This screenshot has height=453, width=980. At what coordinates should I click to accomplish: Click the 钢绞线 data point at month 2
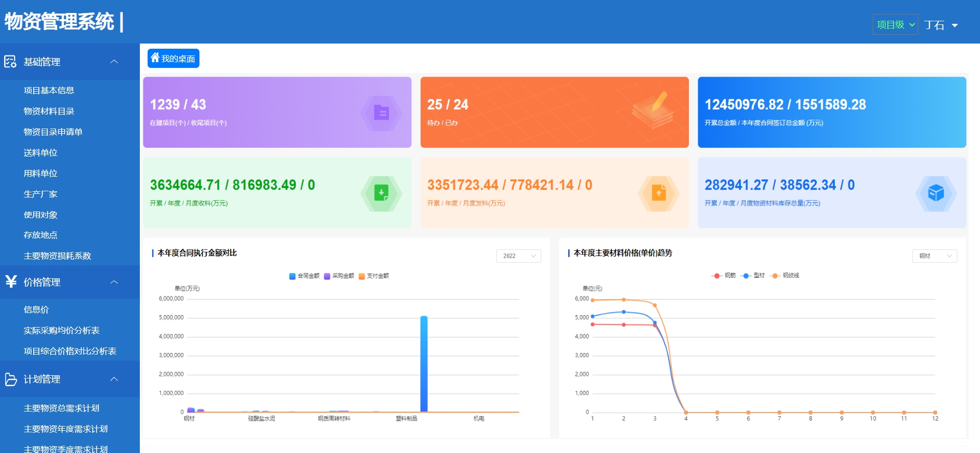pos(624,300)
